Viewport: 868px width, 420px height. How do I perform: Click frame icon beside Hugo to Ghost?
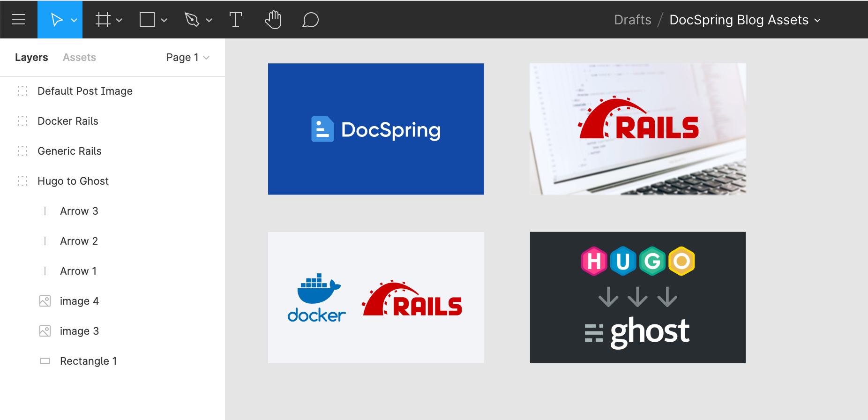click(22, 181)
